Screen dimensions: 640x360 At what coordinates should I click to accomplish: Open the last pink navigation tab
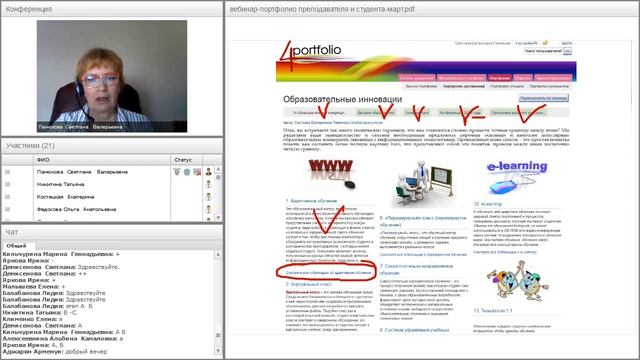click(x=553, y=78)
